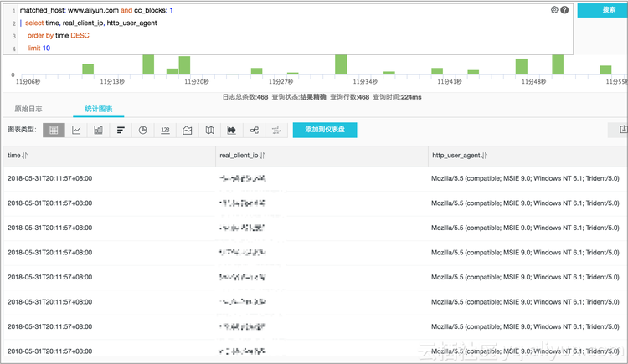The width and height of the screenshot is (628, 364).
Task: Open query settings gear icon
Action: pyautogui.click(x=554, y=10)
